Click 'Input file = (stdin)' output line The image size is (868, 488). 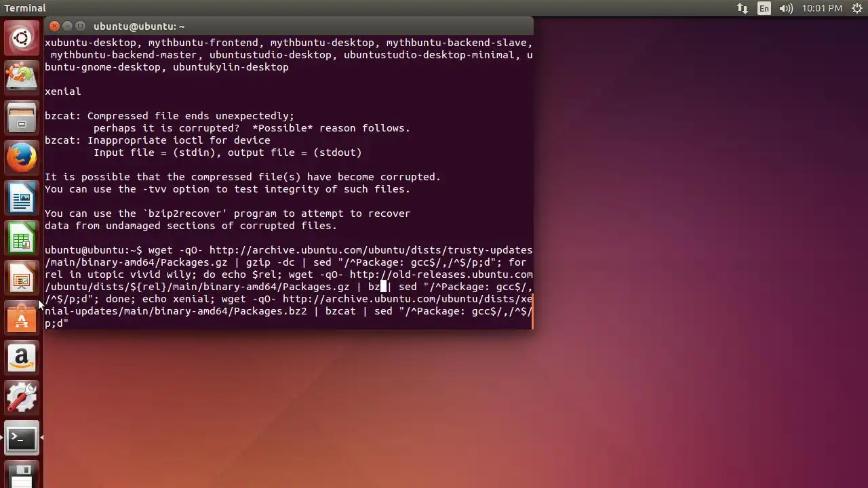coord(227,152)
